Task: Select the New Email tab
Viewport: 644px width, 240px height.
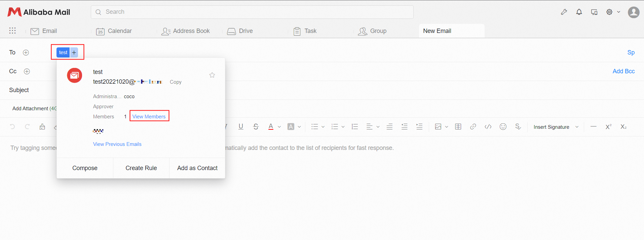Action: tap(452, 31)
